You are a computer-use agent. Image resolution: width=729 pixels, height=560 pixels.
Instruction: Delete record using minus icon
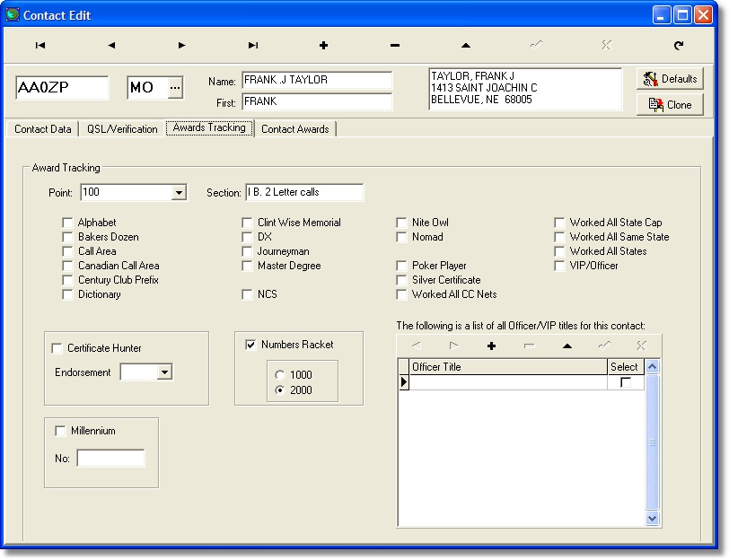coord(395,45)
